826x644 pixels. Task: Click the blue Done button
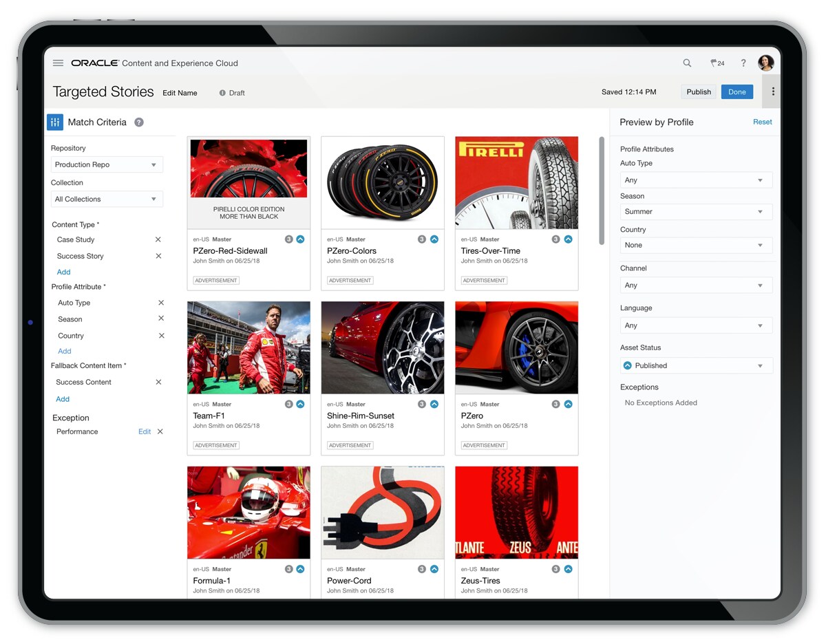[737, 92]
